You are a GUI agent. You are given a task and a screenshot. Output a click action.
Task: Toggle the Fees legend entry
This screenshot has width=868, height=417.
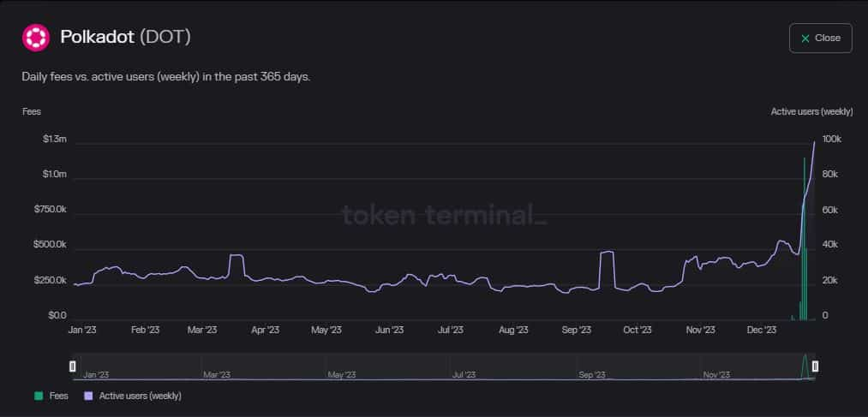pyautogui.click(x=51, y=396)
